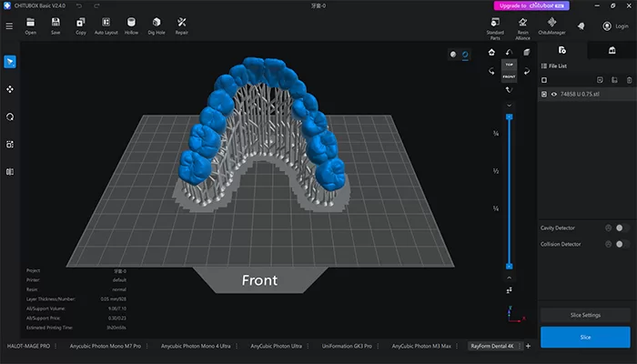Open the notifications bell
Image resolution: width=637 pixels, height=364 pixels.
click(x=581, y=26)
